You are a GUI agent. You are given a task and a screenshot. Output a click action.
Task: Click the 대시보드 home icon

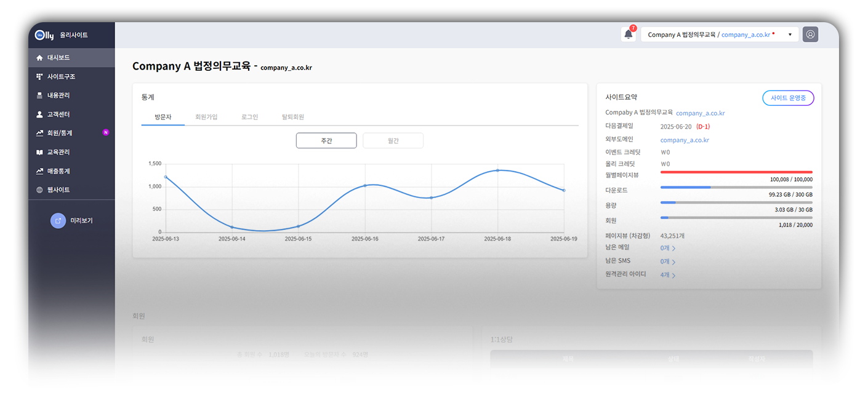click(x=40, y=58)
